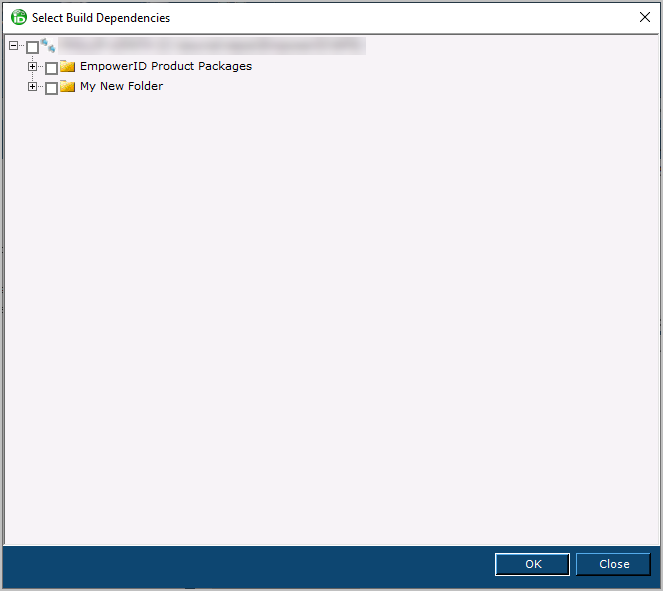Click the My New Folder folder icon
Screen dimensions: 663x591
click(x=67, y=86)
